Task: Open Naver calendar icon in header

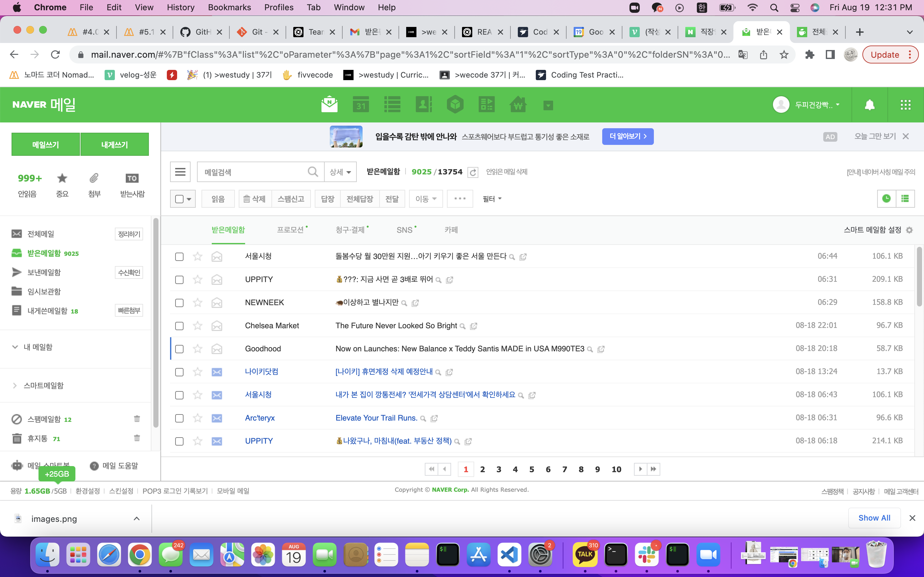Action: click(x=360, y=105)
